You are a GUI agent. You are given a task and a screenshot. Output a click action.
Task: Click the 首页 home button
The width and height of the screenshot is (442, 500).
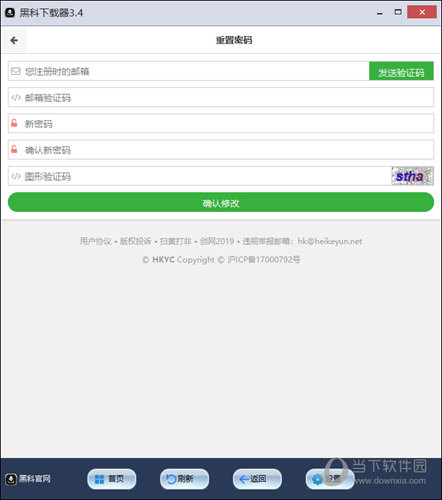[112, 479]
